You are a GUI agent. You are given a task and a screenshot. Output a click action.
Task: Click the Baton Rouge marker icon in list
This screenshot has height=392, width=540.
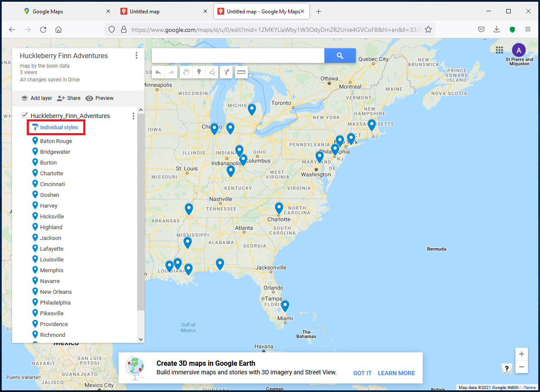(35, 141)
